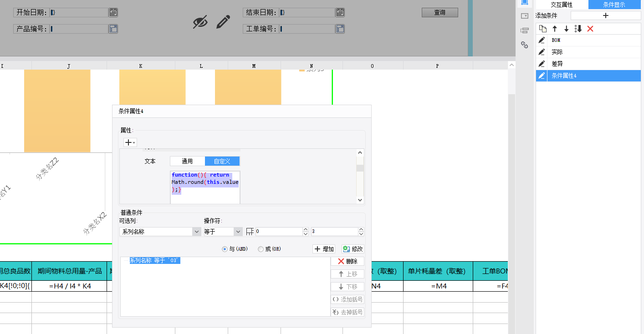
Task: Open the calendar picker for 结束日期
Action: (x=340, y=12)
